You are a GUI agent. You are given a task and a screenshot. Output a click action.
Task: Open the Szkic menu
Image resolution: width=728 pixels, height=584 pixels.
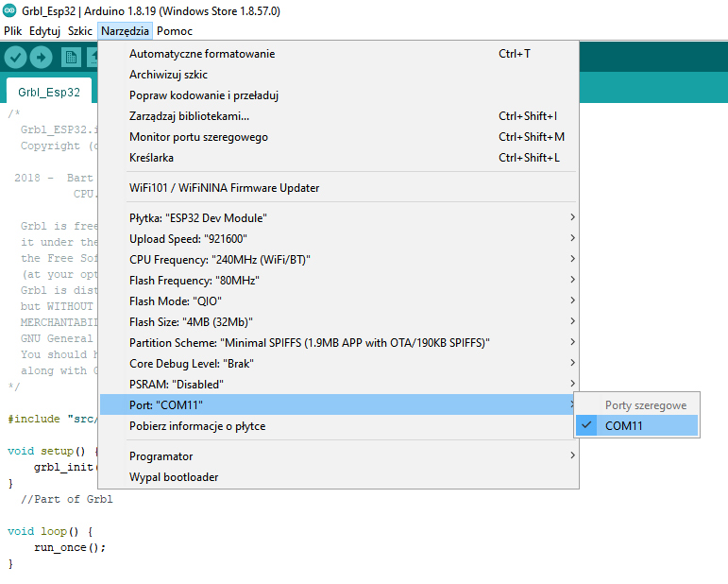(80, 31)
